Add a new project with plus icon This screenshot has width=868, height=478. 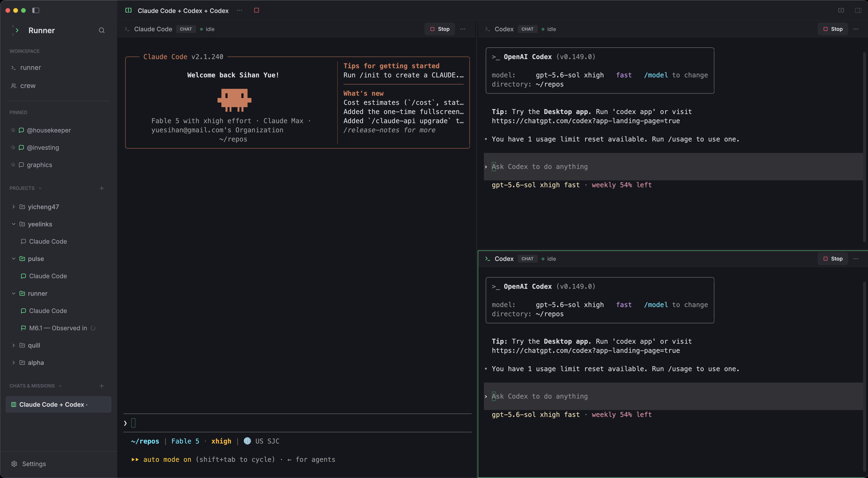101,188
